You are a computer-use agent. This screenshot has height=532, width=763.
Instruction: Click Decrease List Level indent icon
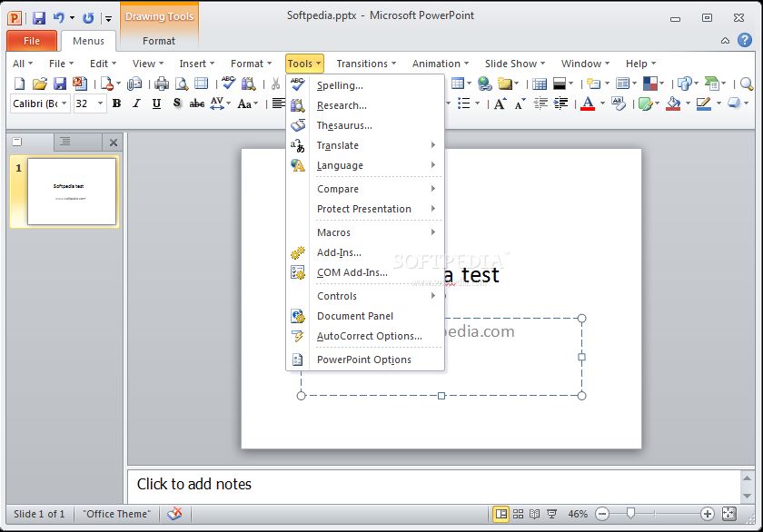point(540,103)
